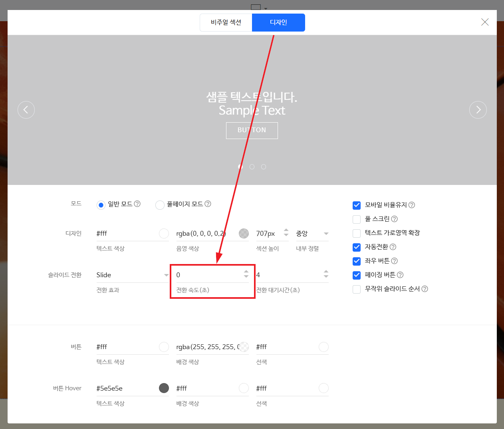Enable 텍스트 가로영역 확장 checkbox
This screenshot has width=504, height=429.
pyautogui.click(x=357, y=233)
